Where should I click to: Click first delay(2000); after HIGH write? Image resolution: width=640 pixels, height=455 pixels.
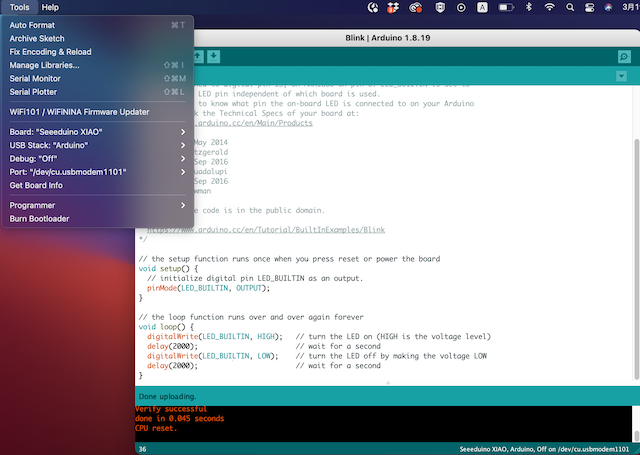tap(172, 346)
